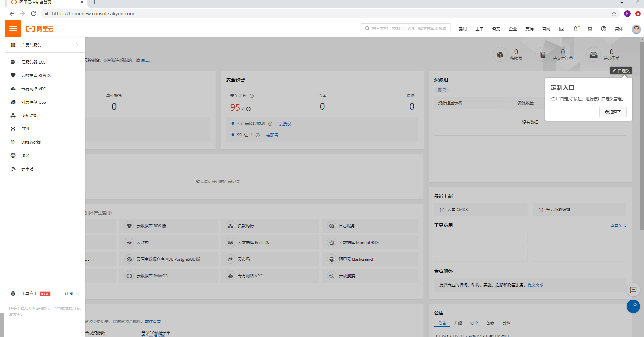
Task: Open the chat feedback floating icon
Action: pos(633,290)
